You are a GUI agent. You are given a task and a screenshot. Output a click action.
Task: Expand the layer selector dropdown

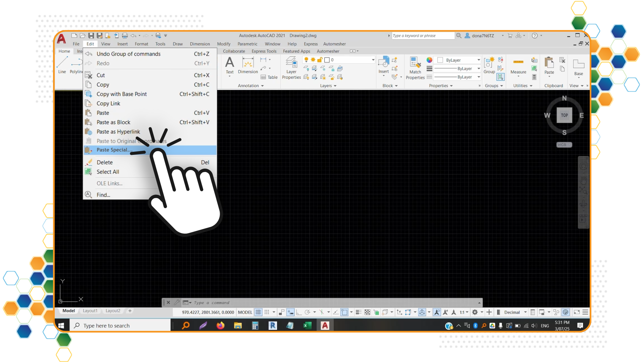[x=373, y=60]
